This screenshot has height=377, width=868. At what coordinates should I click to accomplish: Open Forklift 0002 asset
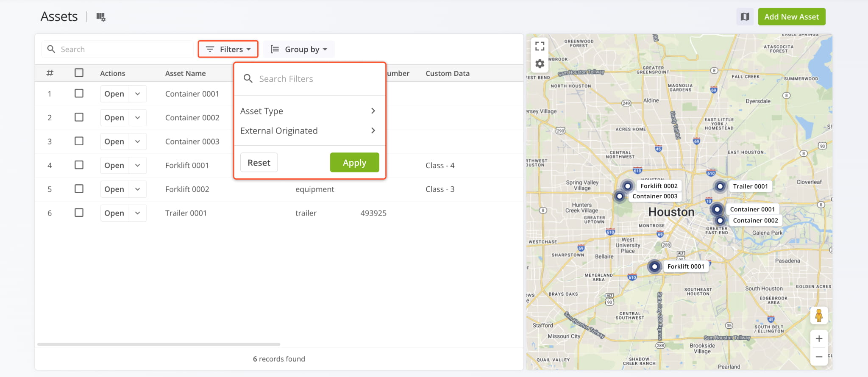pyautogui.click(x=114, y=189)
